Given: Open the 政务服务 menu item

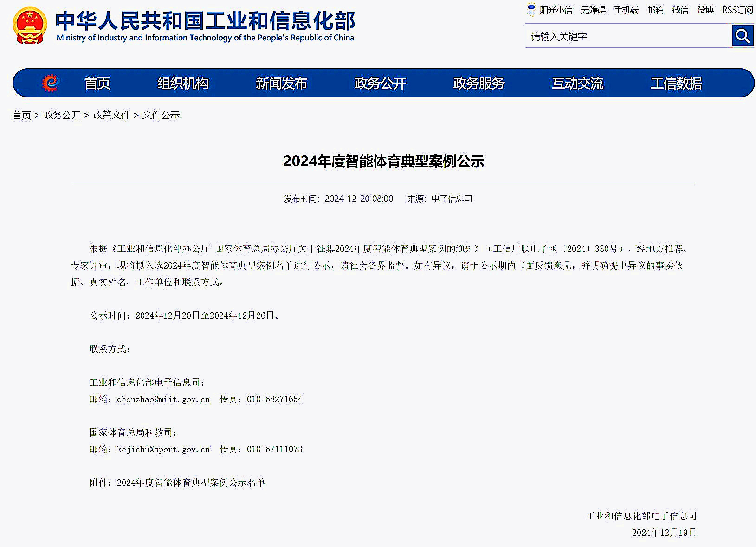Looking at the screenshot, I should 478,84.
